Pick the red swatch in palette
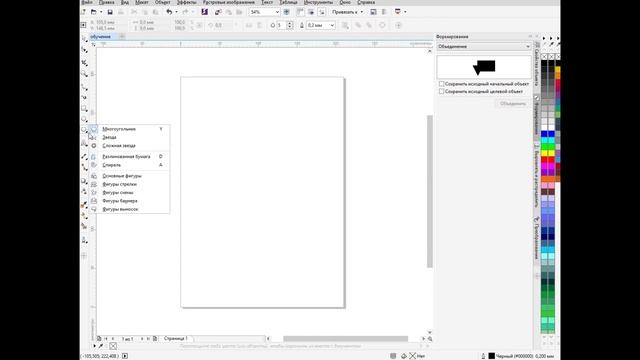Image resolution: width=640 pixels, height=360 pixels. pyautogui.click(x=544, y=160)
